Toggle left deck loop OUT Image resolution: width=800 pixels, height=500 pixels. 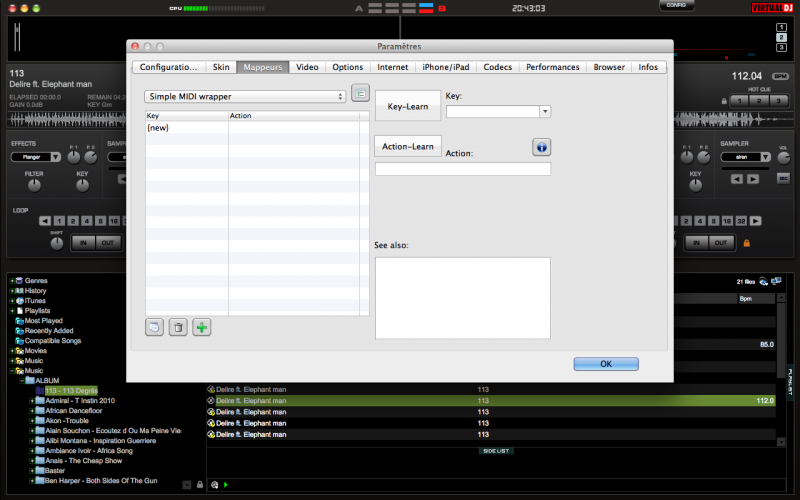click(x=108, y=243)
